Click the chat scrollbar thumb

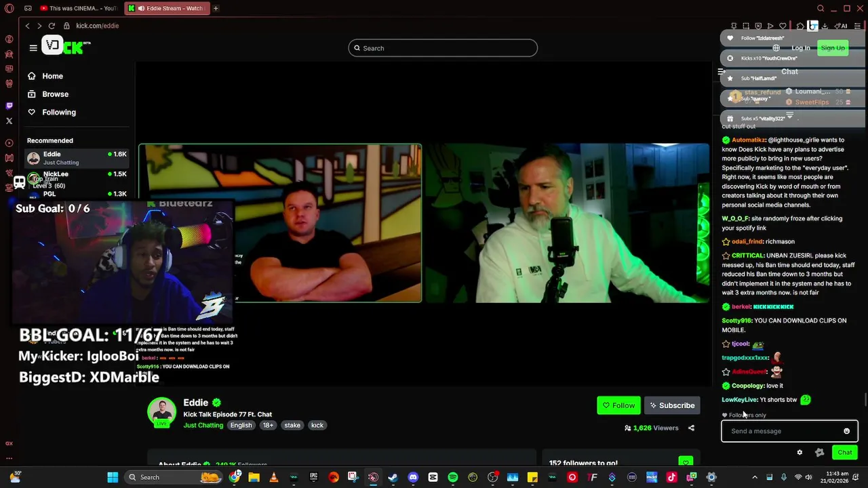pos(865,400)
